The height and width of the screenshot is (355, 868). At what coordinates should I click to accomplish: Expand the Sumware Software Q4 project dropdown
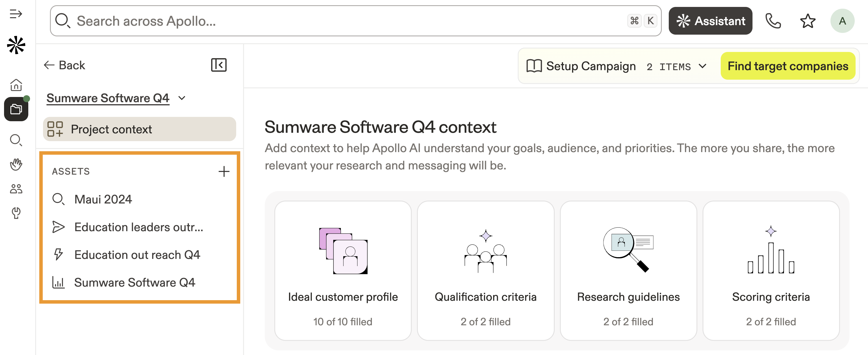tap(182, 98)
